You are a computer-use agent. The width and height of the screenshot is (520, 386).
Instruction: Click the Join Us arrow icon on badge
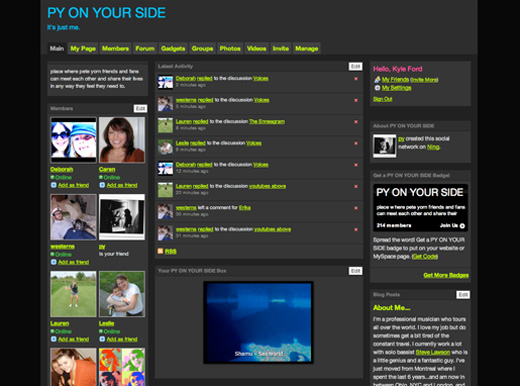click(462, 226)
